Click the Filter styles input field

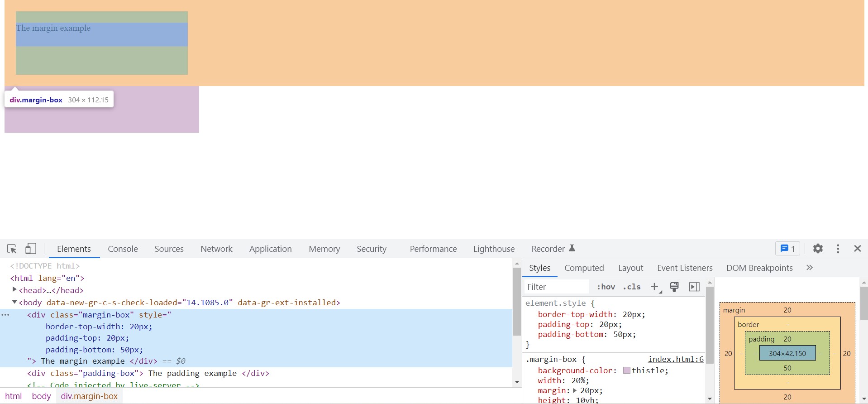pos(557,287)
